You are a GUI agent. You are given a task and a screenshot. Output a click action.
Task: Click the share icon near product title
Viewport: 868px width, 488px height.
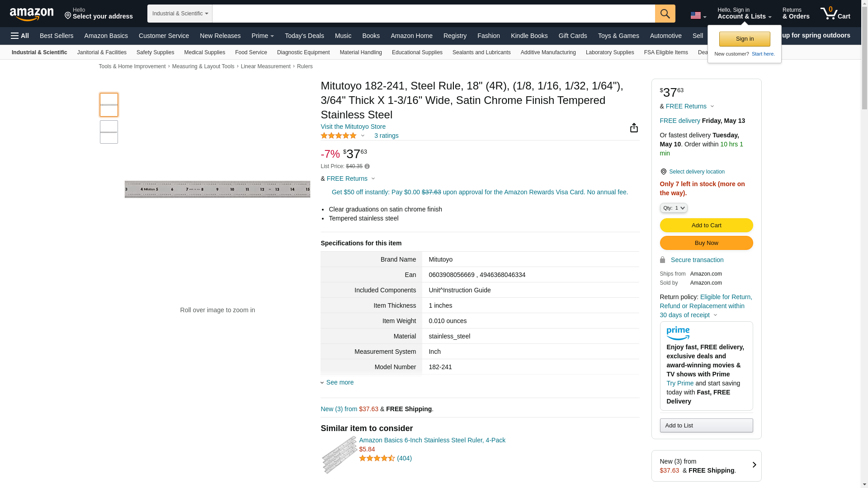click(x=634, y=128)
